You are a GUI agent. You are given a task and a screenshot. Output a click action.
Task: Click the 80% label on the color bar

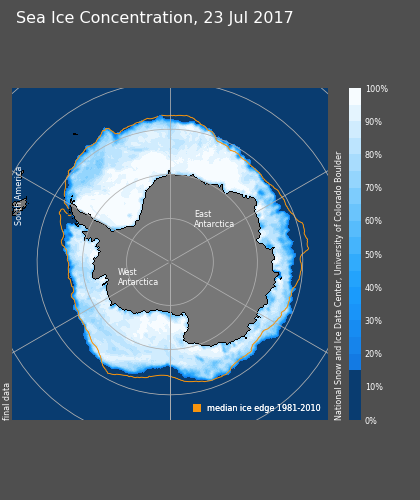coord(373,155)
